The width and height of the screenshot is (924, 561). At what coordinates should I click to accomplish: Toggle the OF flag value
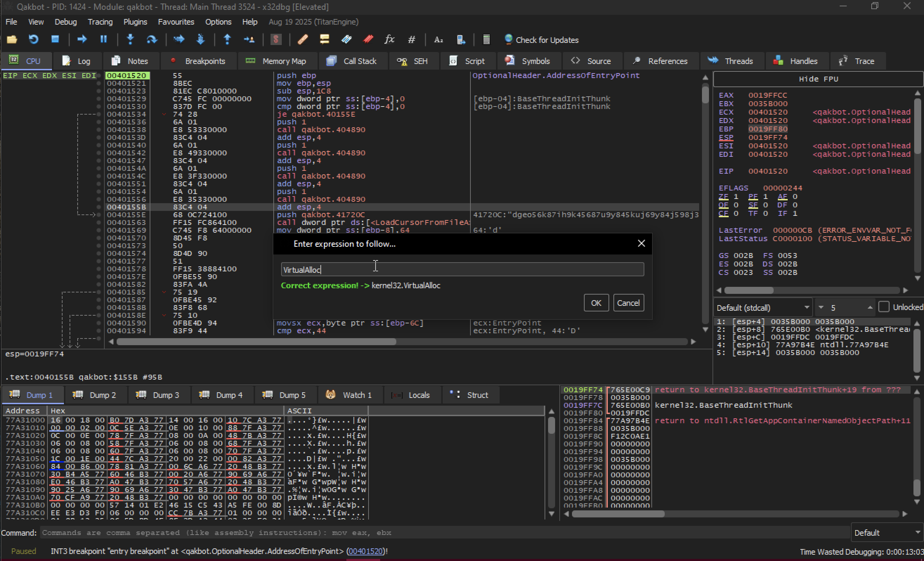click(736, 205)
